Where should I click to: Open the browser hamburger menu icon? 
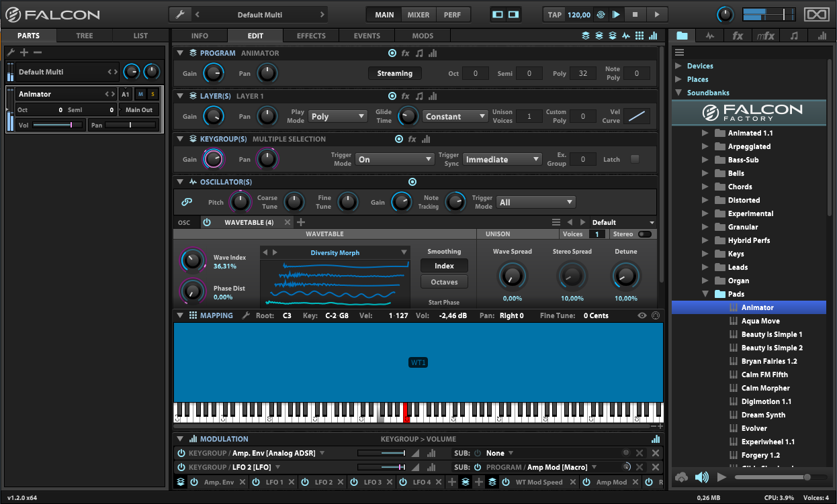point(679,52)
